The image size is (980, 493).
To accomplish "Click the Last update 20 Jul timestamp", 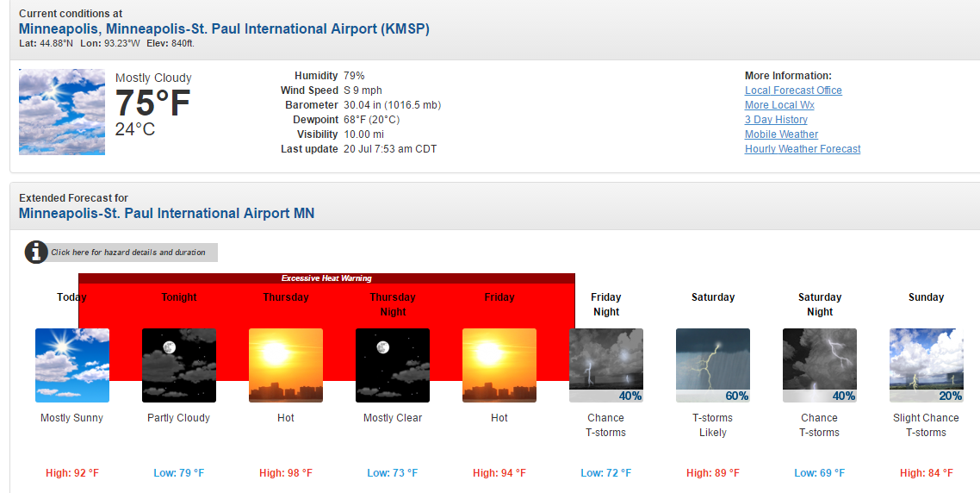I will pos(390,149).
